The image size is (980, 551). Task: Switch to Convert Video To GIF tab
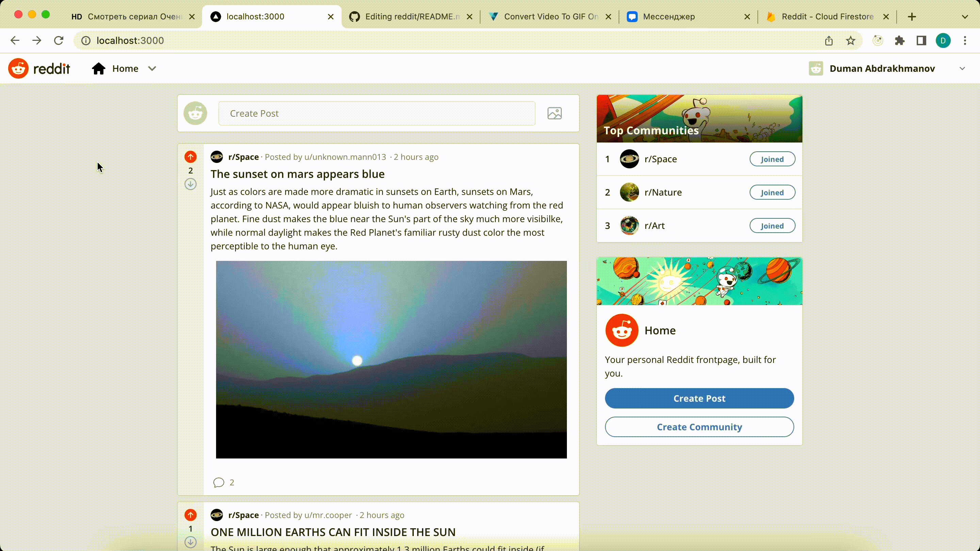click(549, 17)
